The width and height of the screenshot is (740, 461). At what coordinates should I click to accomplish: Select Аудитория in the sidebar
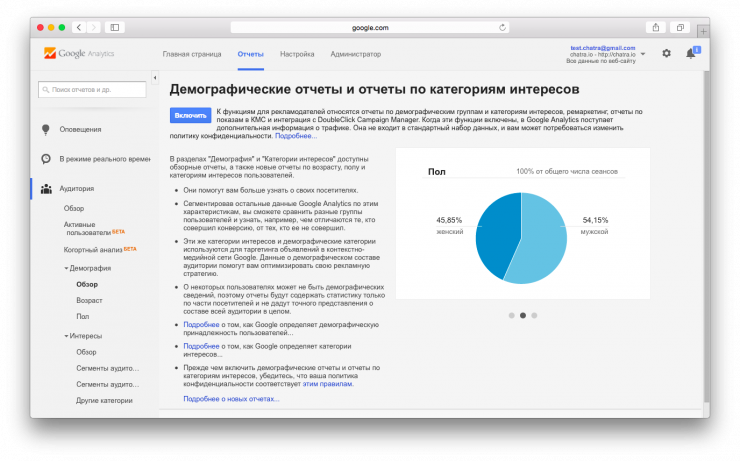76,188
